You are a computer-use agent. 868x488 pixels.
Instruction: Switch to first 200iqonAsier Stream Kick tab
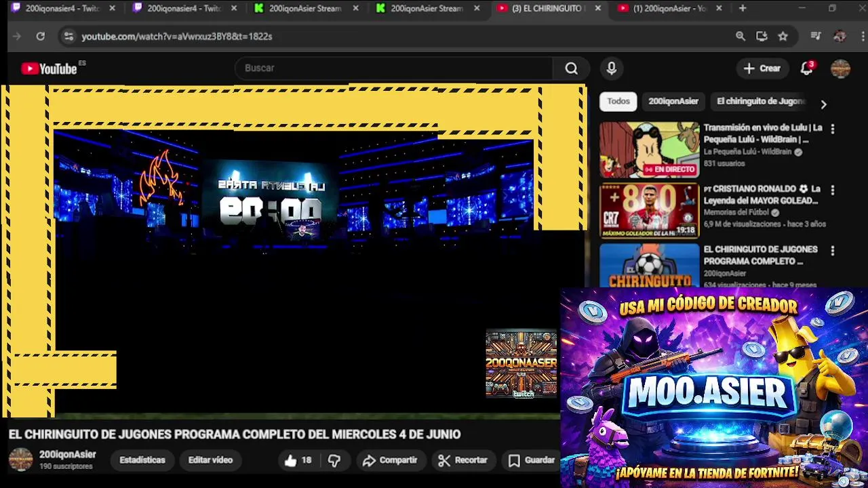tap(306, 9)
